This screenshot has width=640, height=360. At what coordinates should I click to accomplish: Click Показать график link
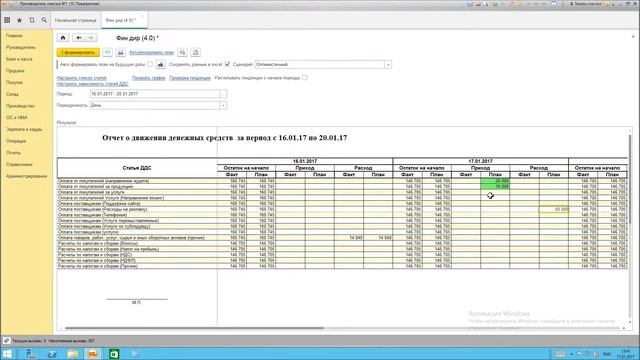pyautogui.click(x=149, y=78)
